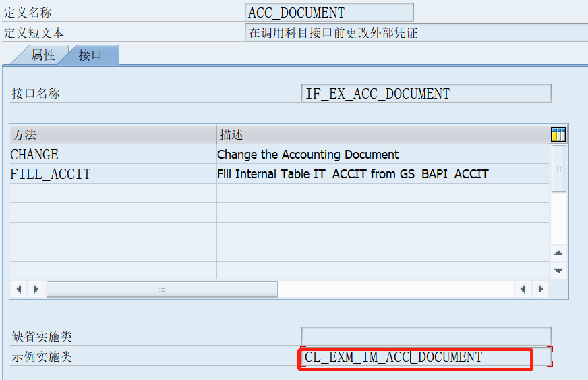Click the 示例实施类 field CL_EXM_IM_ACC_DOCUMENT
588x380 pixels.
click(426, 357)
